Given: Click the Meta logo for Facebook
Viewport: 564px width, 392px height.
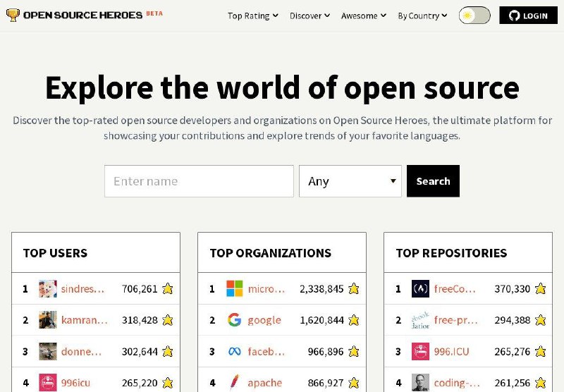Looking at the screenshot, I should [x=234, y=351].
